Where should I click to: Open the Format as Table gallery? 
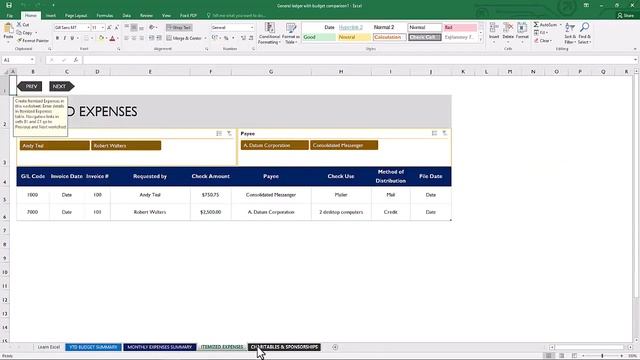pos(291,33)
